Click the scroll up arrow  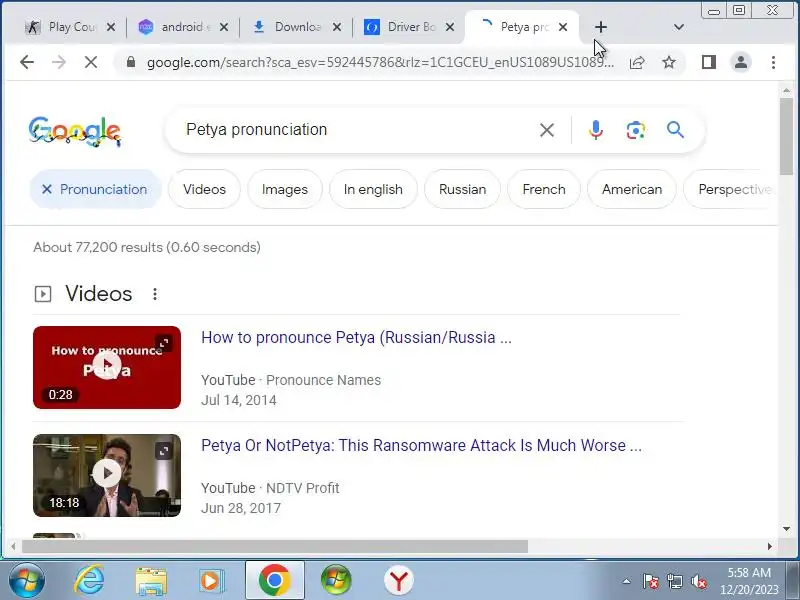click(786, 90)
